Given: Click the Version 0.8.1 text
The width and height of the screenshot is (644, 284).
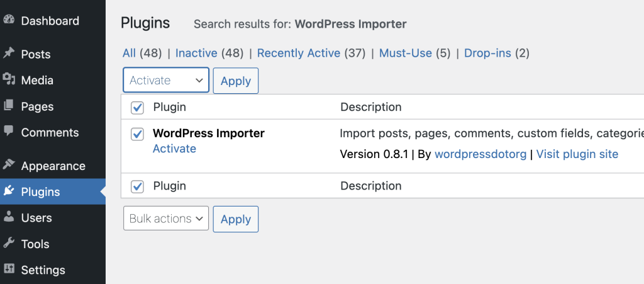Looking at the screenshot, I should click(x=374, y=154).
